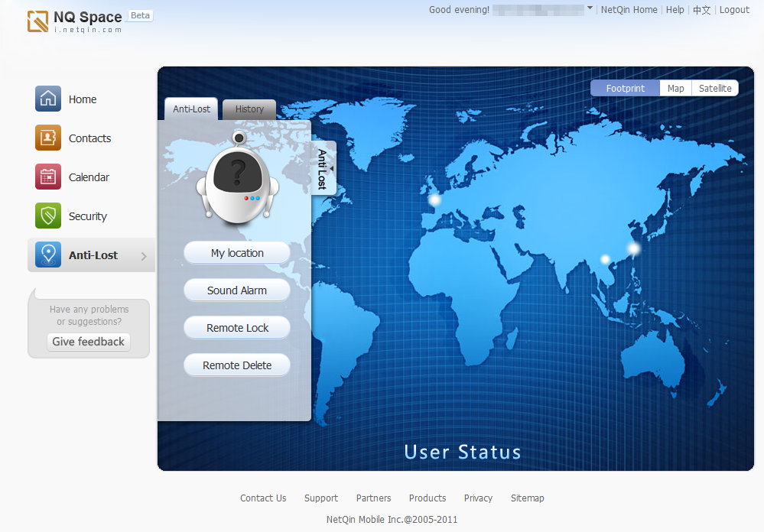
Task: Click the Logout link
Action: point(733,9)
